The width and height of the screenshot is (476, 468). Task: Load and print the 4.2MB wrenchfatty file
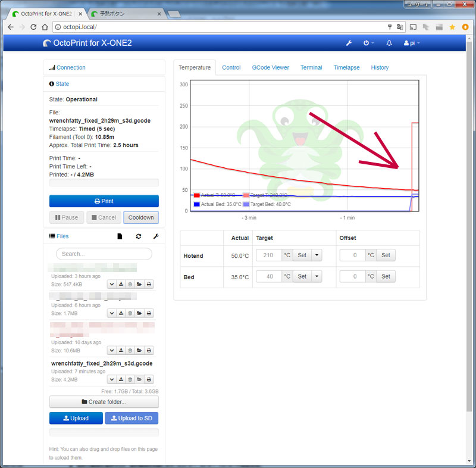(x=149, y=379)
